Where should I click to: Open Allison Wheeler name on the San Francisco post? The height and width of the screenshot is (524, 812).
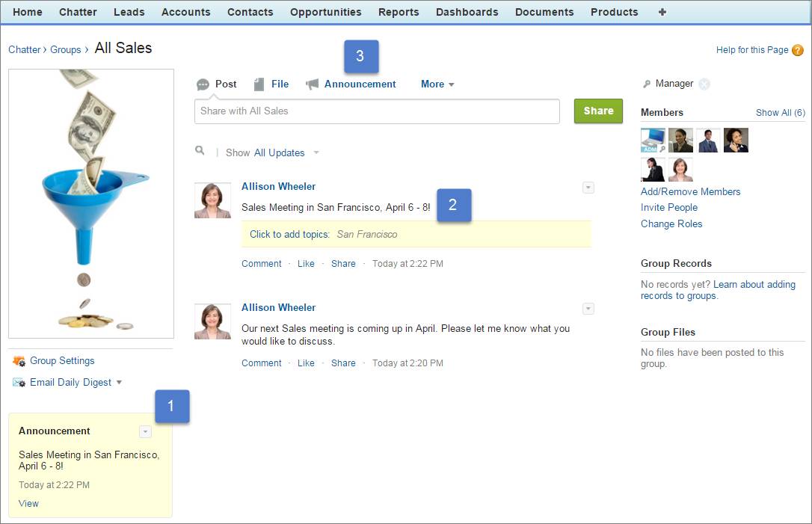(278, 186)
